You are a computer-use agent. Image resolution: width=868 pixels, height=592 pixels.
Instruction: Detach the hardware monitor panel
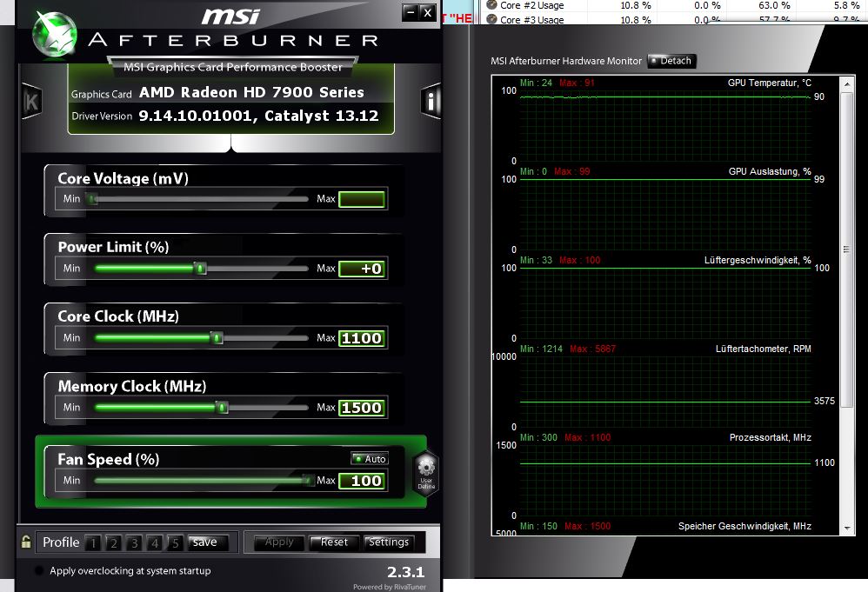[671, 61]
